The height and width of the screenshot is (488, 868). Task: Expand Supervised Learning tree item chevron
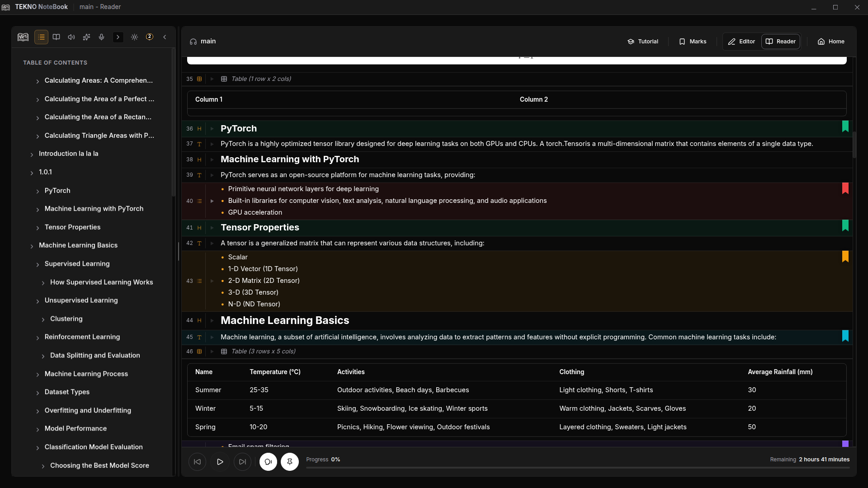point(38,264)
